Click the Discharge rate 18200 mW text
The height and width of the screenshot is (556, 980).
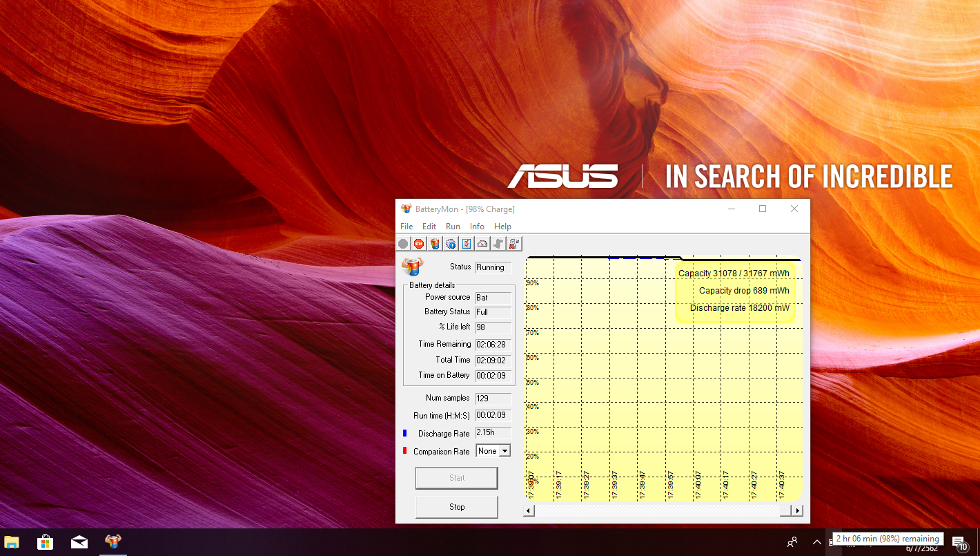point(740,308)
